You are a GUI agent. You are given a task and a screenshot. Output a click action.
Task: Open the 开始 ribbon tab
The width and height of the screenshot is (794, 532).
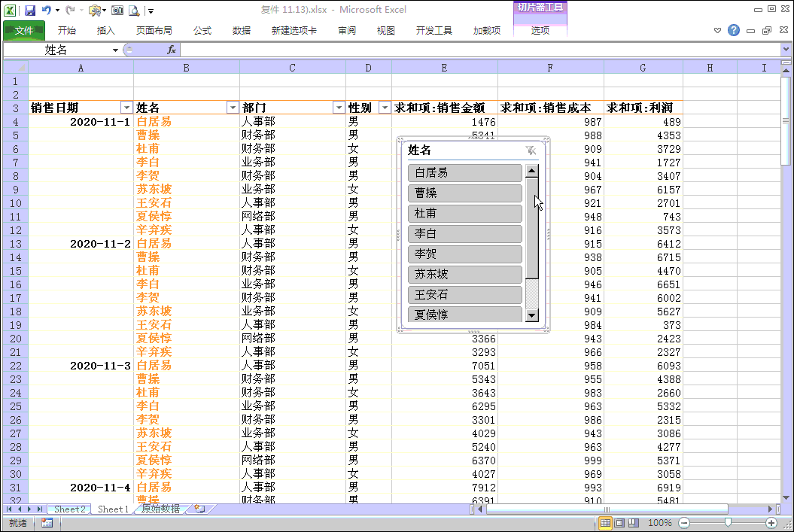pyautogui.click(x=66, y=30)
